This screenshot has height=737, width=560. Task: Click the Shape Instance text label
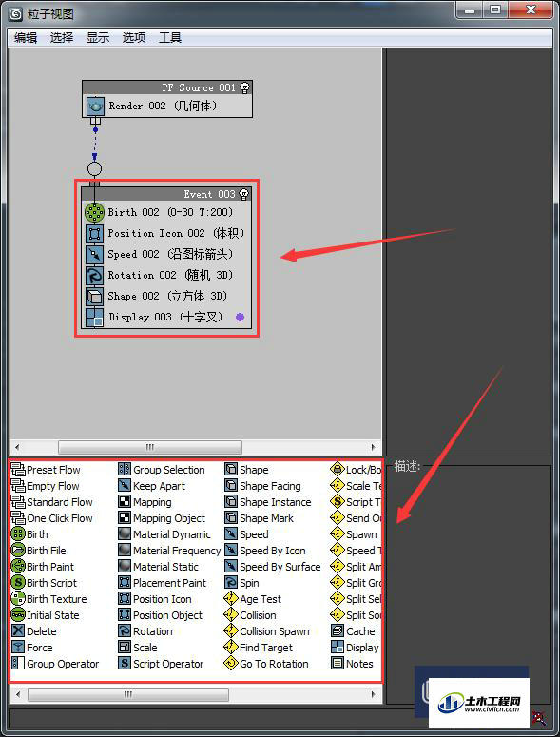point(276,502)
